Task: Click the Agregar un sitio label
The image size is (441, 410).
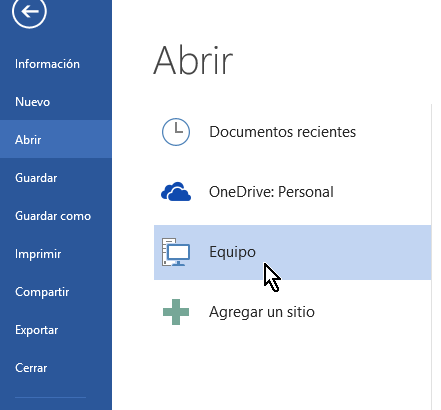Action: 262,312
